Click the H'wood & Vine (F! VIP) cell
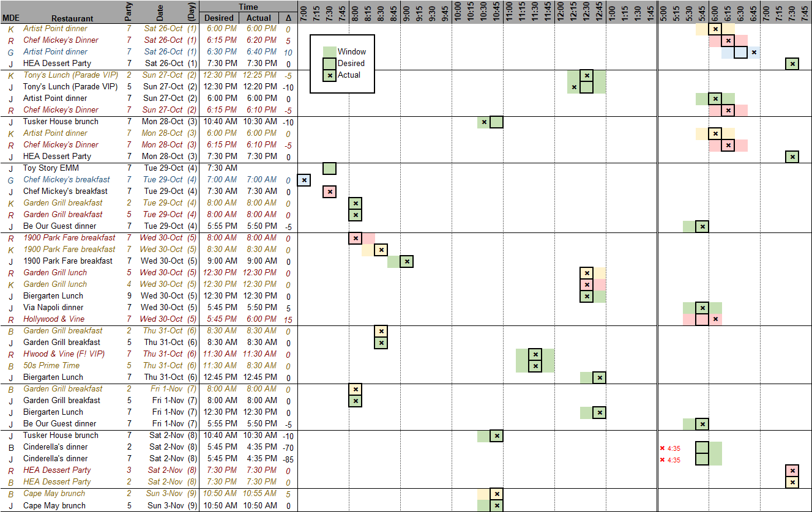The height and width of the screenshot is (512, 812). point(64,354)
